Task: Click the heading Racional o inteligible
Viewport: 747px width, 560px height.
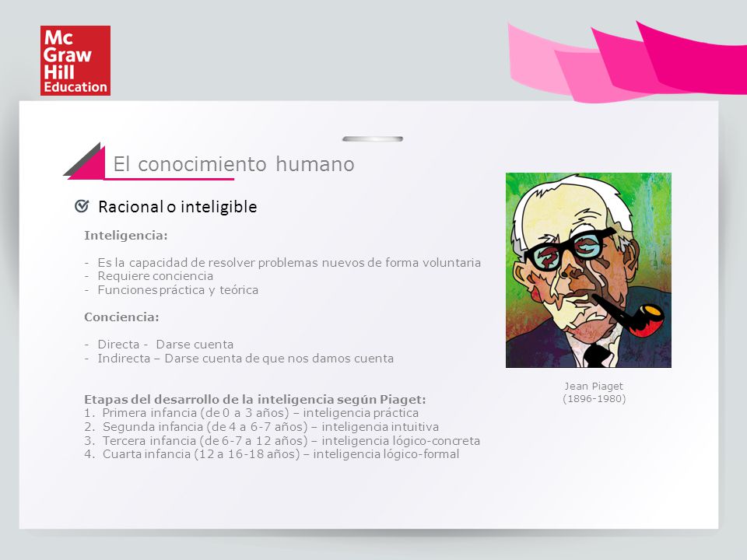Action: coord(177,207)
